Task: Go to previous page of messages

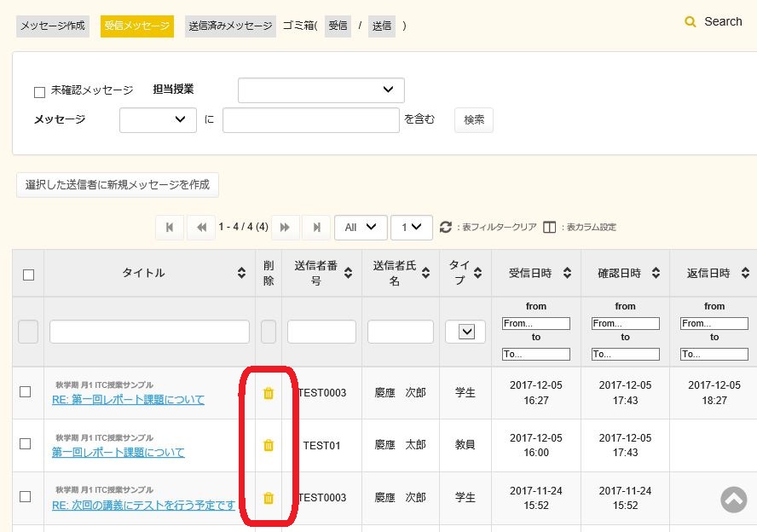Action: coord(201,228)
